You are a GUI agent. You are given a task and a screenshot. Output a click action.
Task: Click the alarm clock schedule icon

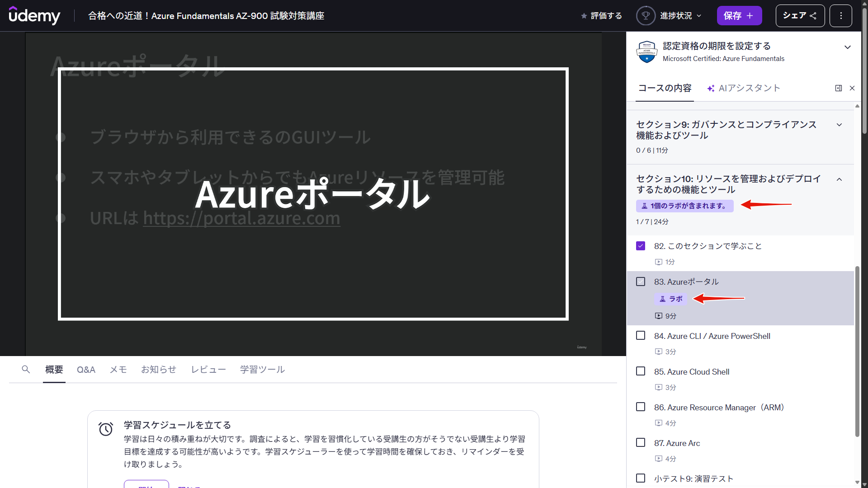[106, 429]
